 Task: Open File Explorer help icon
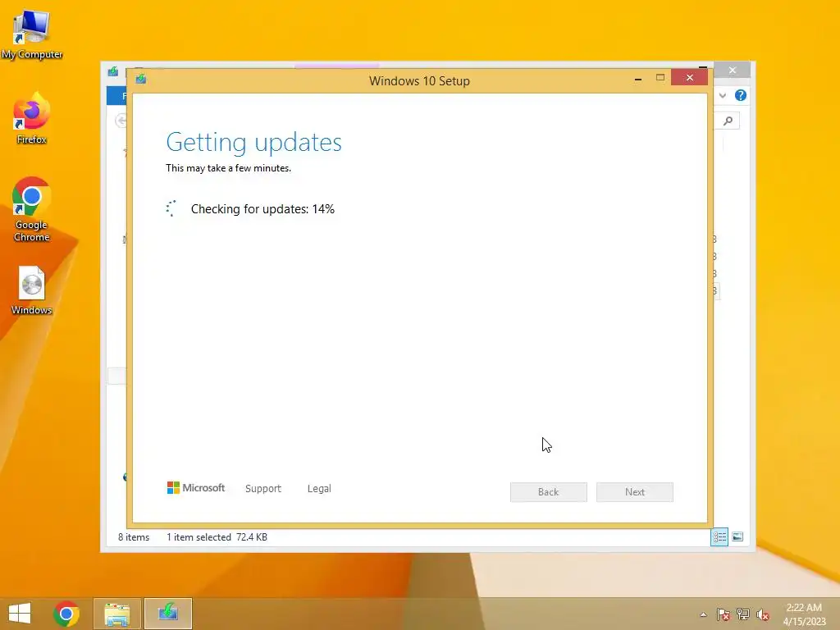741,95
